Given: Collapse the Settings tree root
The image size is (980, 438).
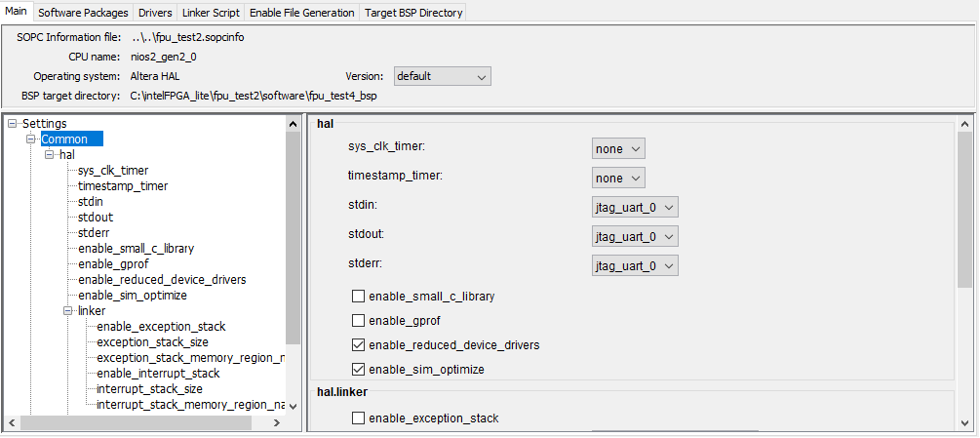Looking at the screenshot, I should (12, 124).
